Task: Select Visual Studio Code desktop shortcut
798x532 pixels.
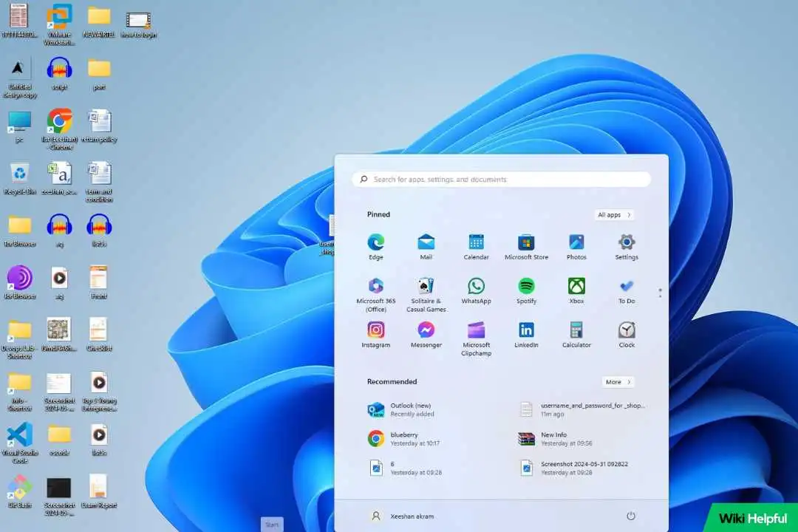Action: (x=19, y=443)
